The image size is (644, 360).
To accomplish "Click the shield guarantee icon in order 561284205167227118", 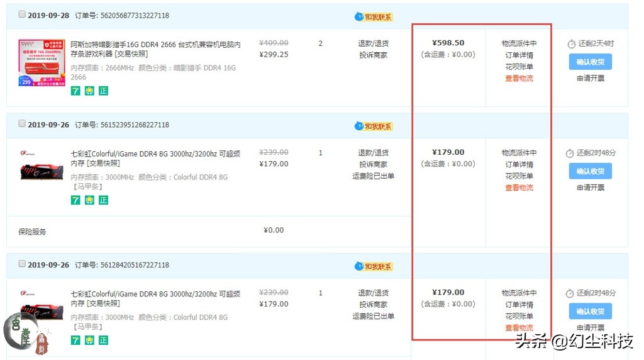I will (x=89, y=340).
